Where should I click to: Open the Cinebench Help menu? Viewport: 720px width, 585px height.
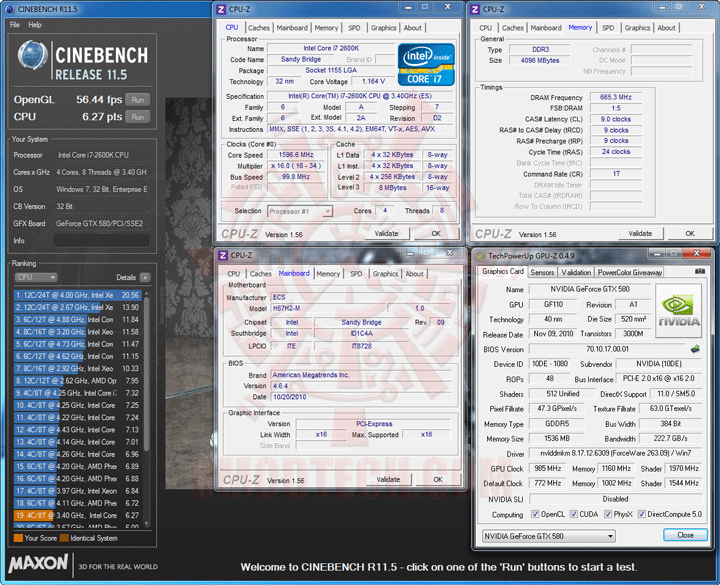[x=35, y=25]
